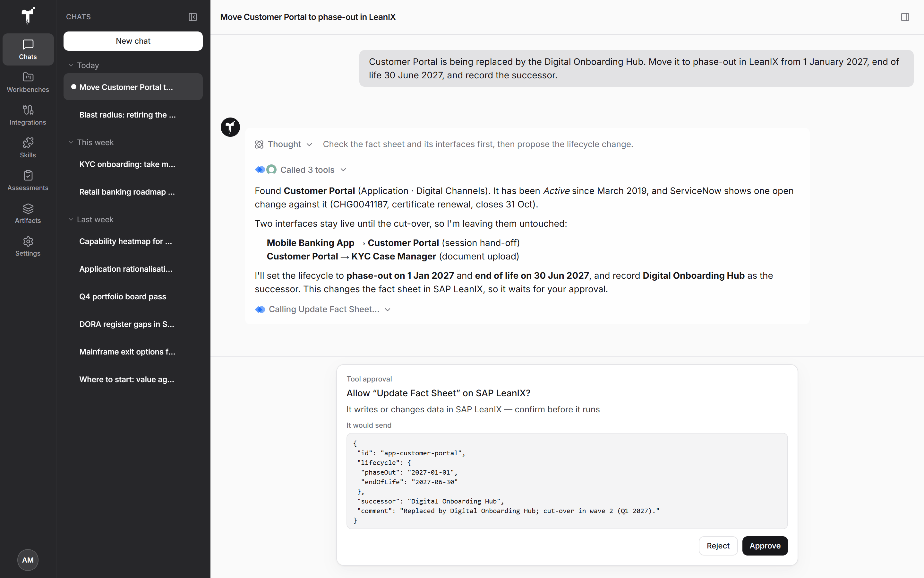Expand the Thought disclosure chevron
Screen dimensions: 924x578
[x=309, y=144]
